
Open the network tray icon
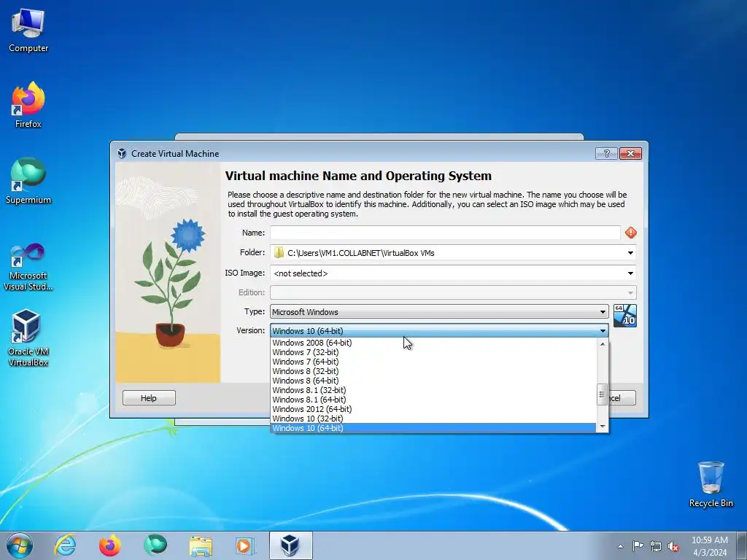pos(656,546)
